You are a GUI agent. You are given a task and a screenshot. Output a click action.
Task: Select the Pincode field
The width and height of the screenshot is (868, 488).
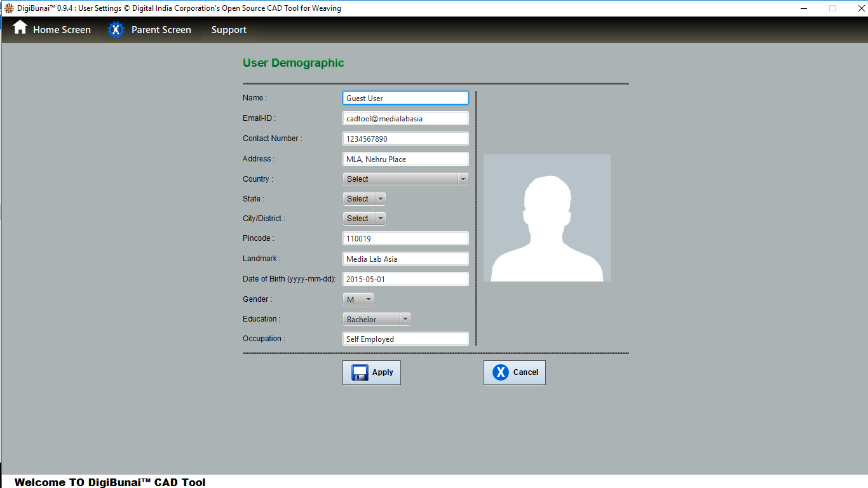[x=405, y=239]
